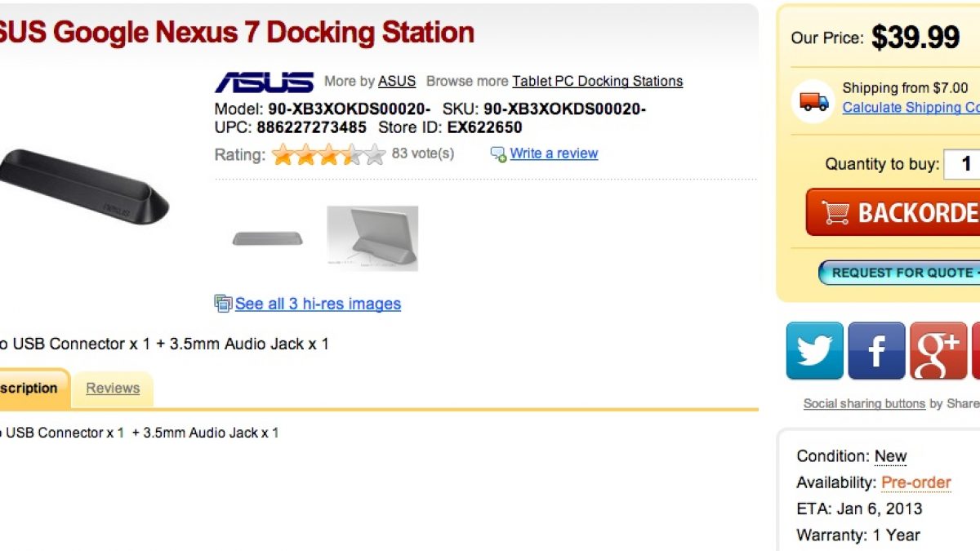The height and width of the screenshot is (551, 980).
Task: Share the product on Facebook
Action: click(x=876, y=351)
